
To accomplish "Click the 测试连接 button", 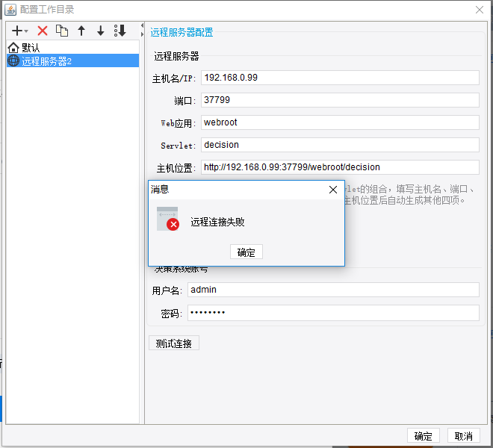I will tap(174, 343).
